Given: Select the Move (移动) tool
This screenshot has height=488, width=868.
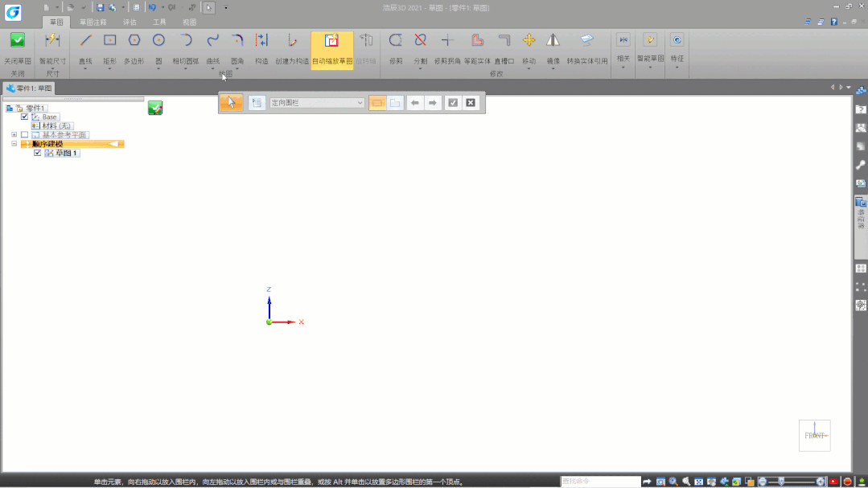Looking at the screenshot, I should click(529, 47).
